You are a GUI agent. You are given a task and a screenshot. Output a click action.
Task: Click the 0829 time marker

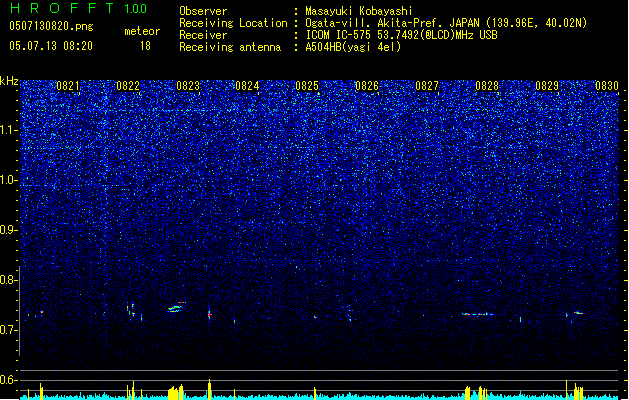547,85
